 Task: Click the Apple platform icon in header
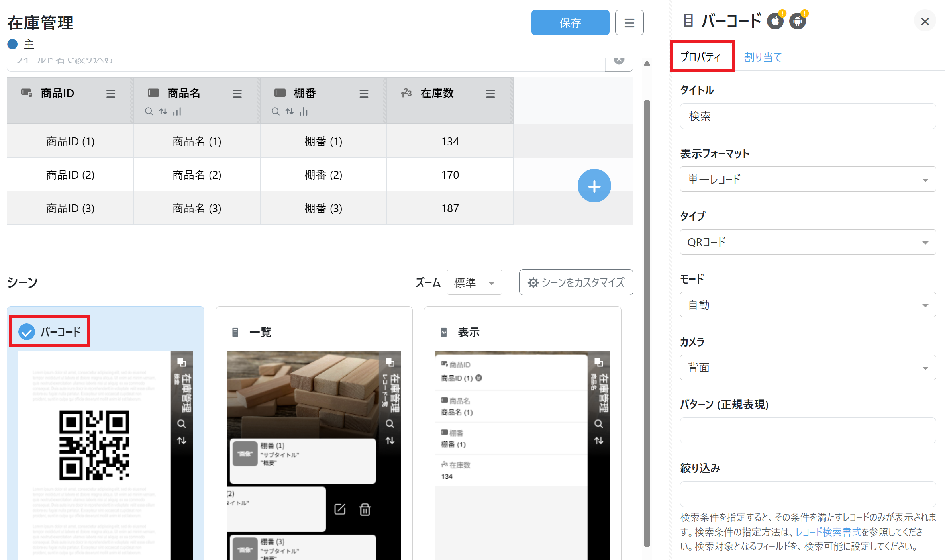(x=775, y=21)
